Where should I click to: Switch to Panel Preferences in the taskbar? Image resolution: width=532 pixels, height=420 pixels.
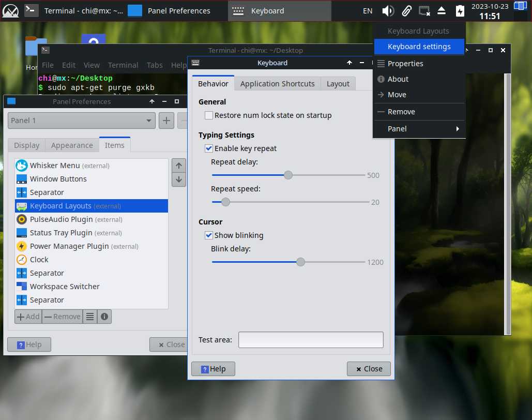[x=176, y=11]
